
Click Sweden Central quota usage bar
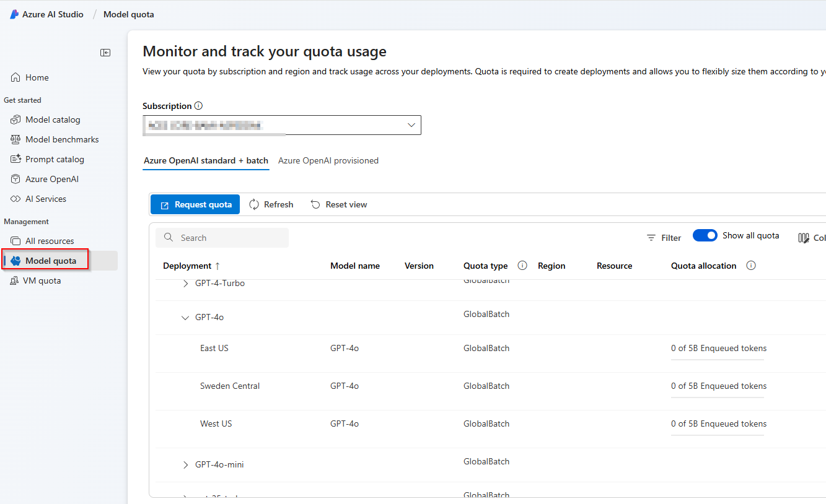(x=718, y=397)
